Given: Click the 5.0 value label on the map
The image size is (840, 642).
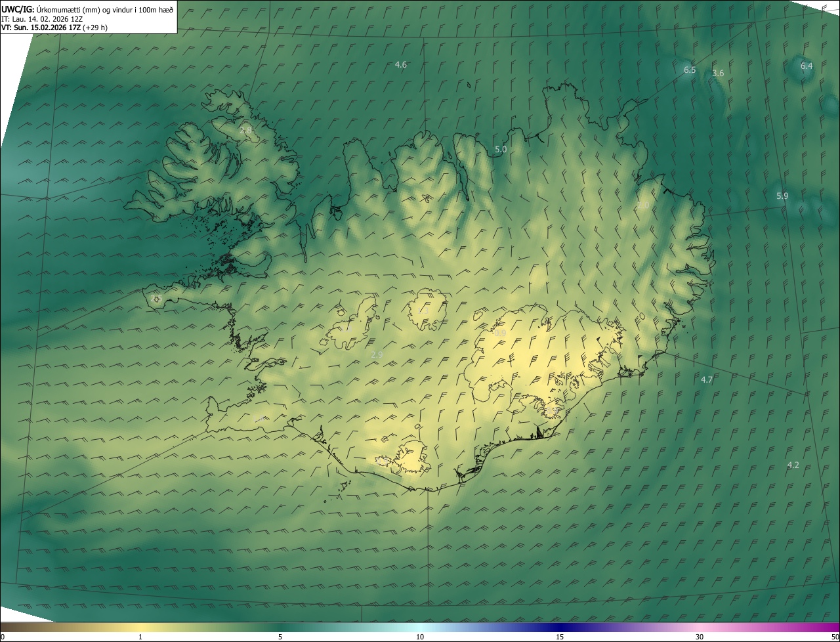Looking at the screenshot, I should coord(501,150).
